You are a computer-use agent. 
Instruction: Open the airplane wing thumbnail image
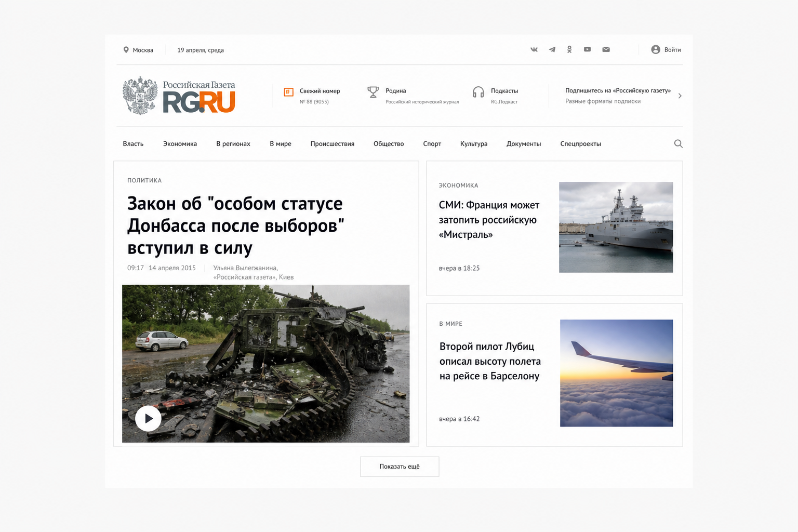coord(616,373)
